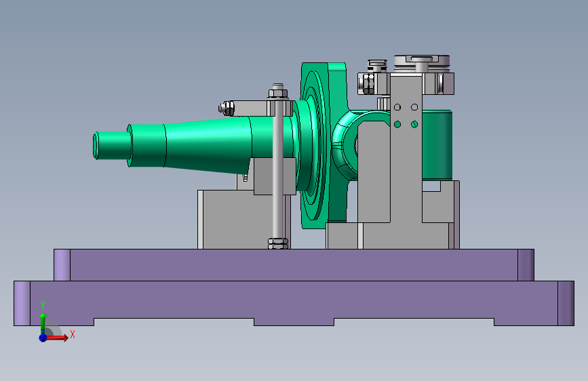Select the green cylinder at right of bracket
This screenshot has height=381, width=588.
pos(437,145)
